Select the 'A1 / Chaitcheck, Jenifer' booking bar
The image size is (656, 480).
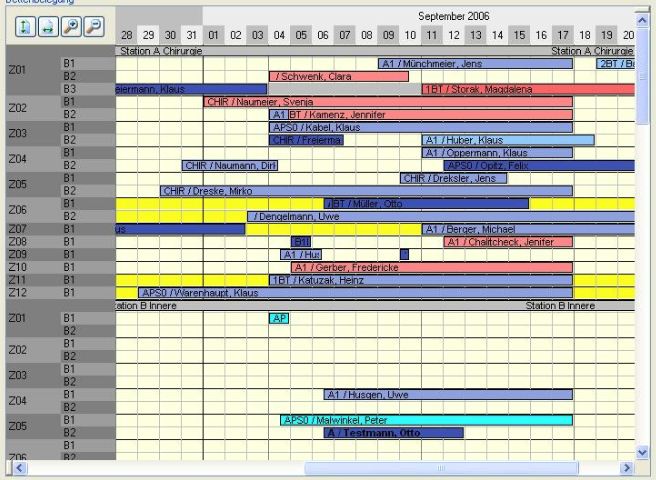tap(508, 242)
